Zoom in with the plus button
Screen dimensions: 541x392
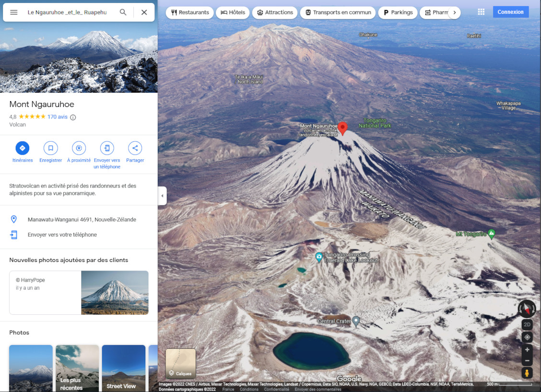527,350
